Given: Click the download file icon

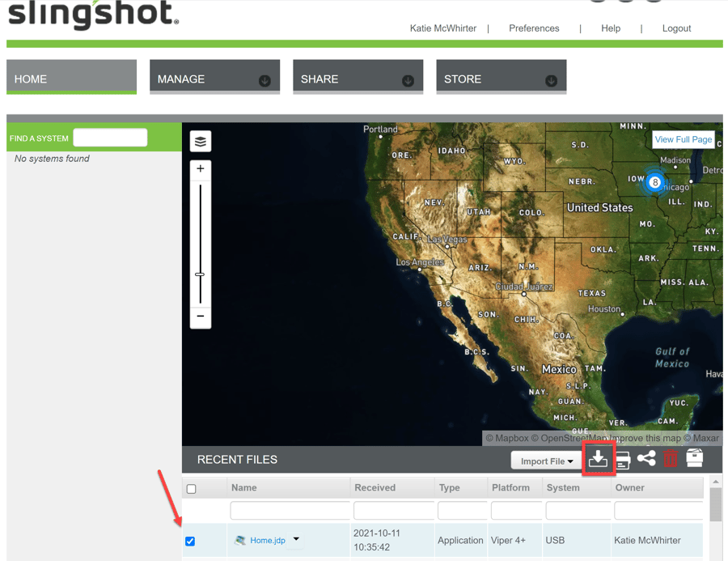Looking at the screenshot, I should 598,459.
